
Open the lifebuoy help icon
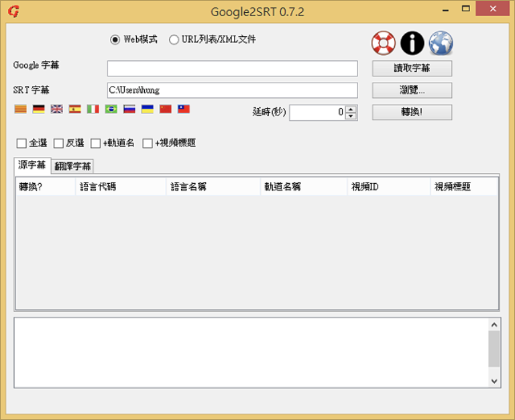coord(384,43)
